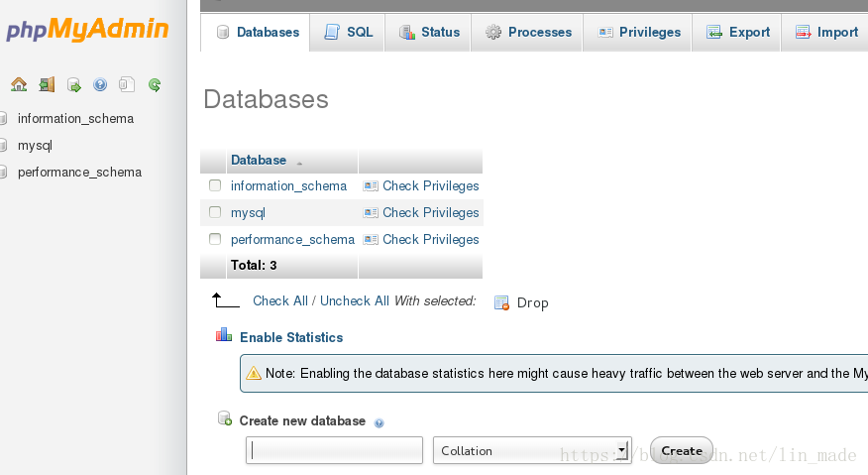Reload navigation frame green icon

click(155, 85)
